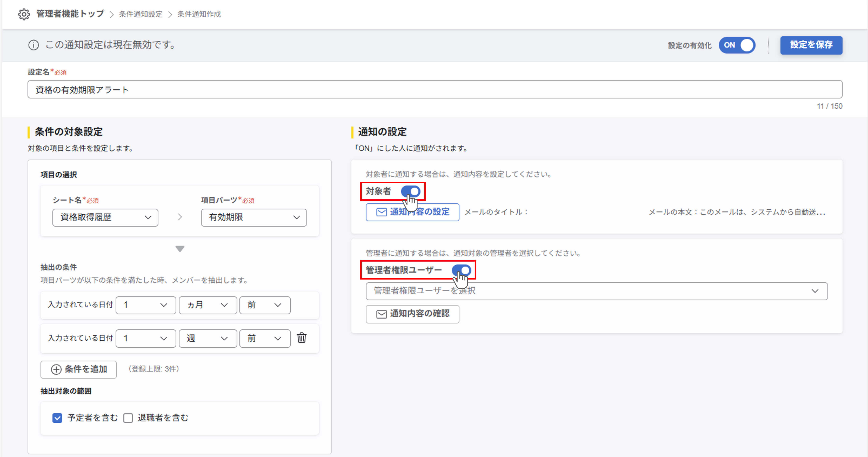The image size is (868, 457).
Task: Click the arrow between シート名 and 項目パーツ
Action: click(x=180, y=217)
